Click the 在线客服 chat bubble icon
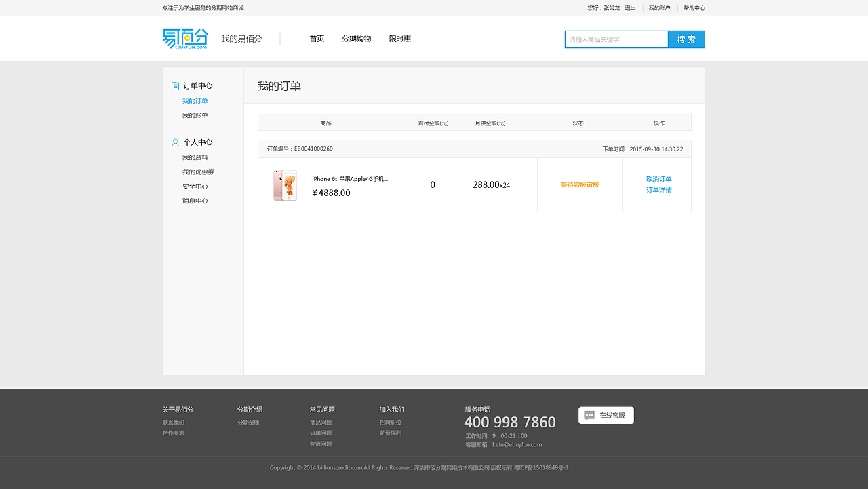This screenshot has height=489, width=868. [x=589, y=415]
